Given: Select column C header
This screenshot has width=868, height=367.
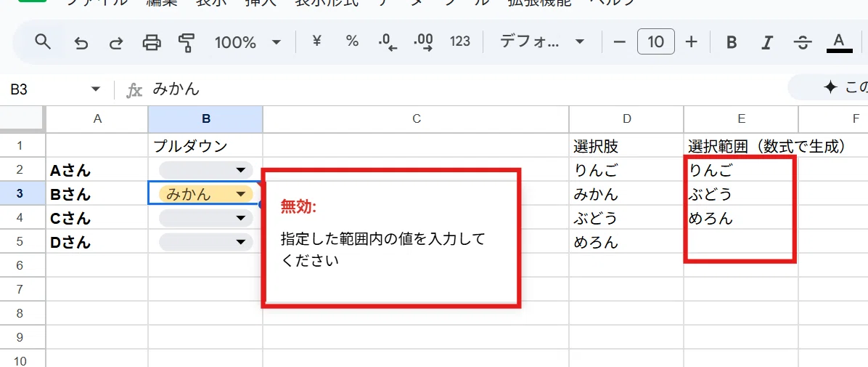Looking at the screenshot, I should click(x=417, y=119).
